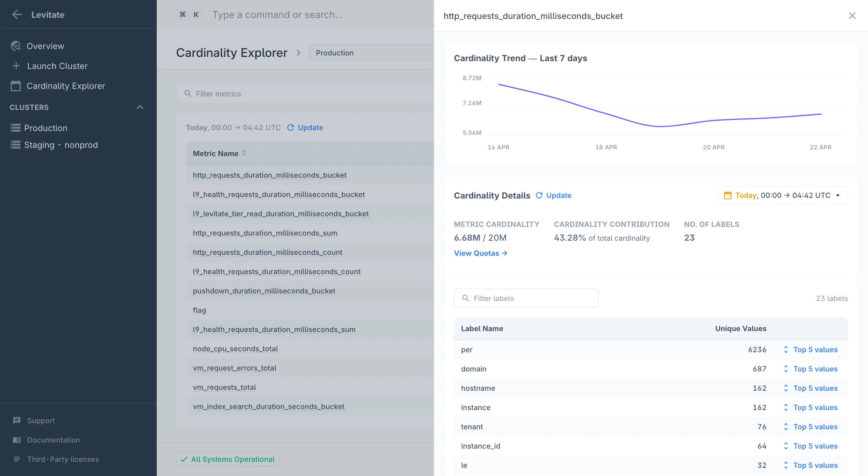Click the refresh icon beside Cardinality Details
This screenshot has width=868, height=476.
(539, 195)
